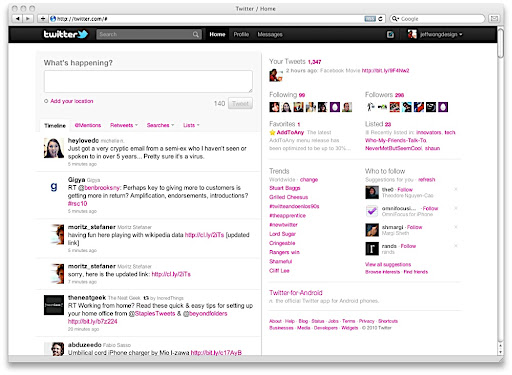Click in What's happening text box
The width and height of the screenshot is (512, 375).
(x=148, y=81)
